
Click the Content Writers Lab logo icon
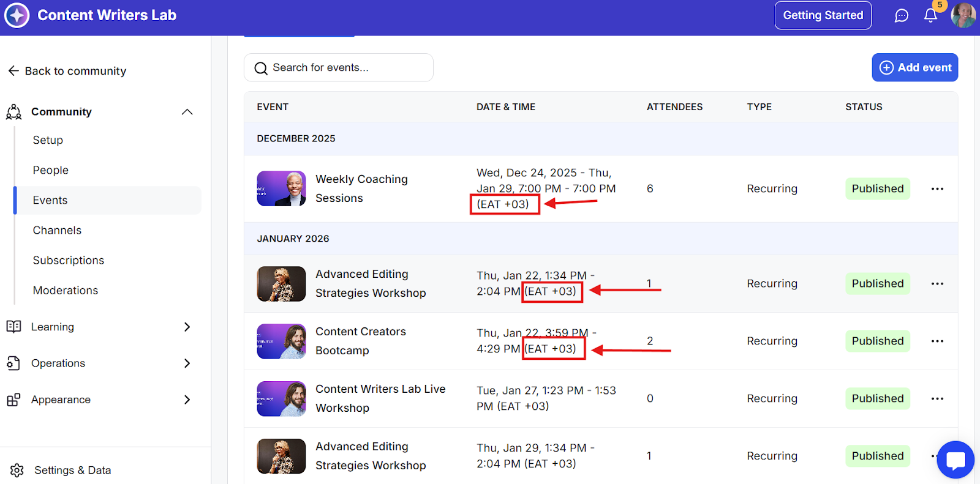[17, 15]
